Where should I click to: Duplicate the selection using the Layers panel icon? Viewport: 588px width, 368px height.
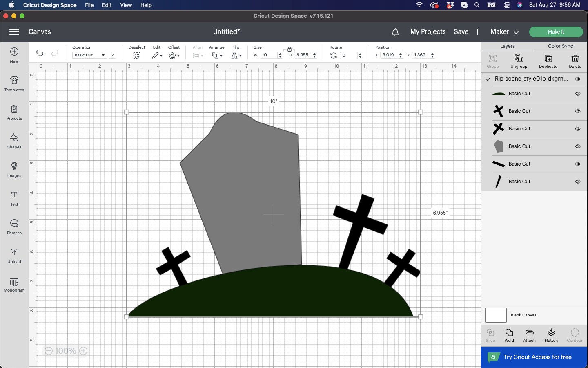click(548, 61)
